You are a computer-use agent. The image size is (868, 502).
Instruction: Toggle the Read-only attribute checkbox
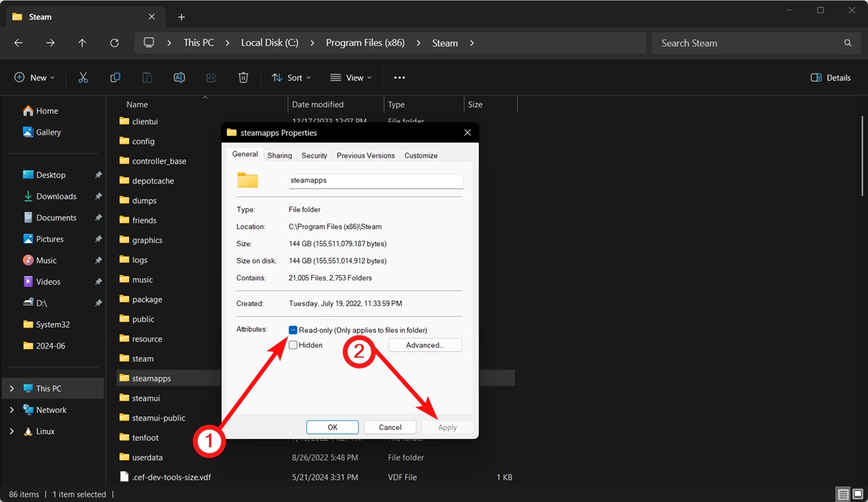click(293, 331)
